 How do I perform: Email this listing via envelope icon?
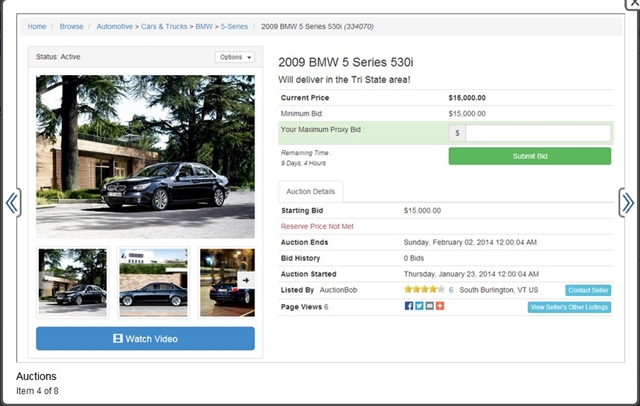pyautogui.click(x=429, y=306)
